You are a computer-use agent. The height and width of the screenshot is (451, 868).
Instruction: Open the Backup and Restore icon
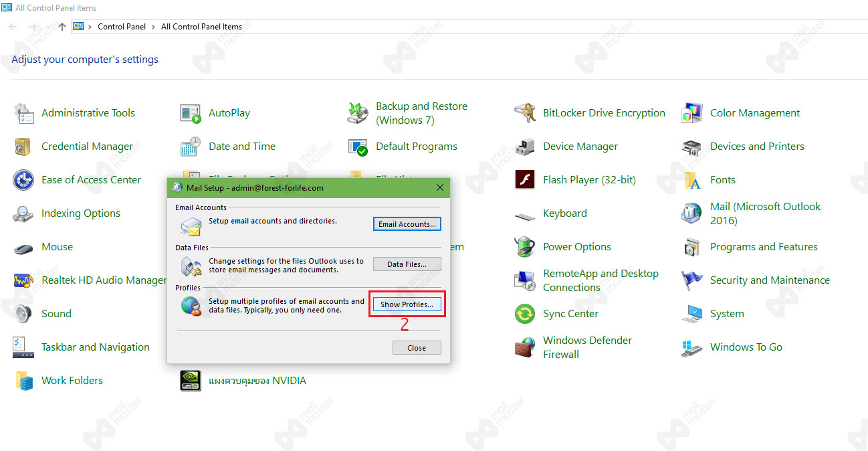(358, 113)
